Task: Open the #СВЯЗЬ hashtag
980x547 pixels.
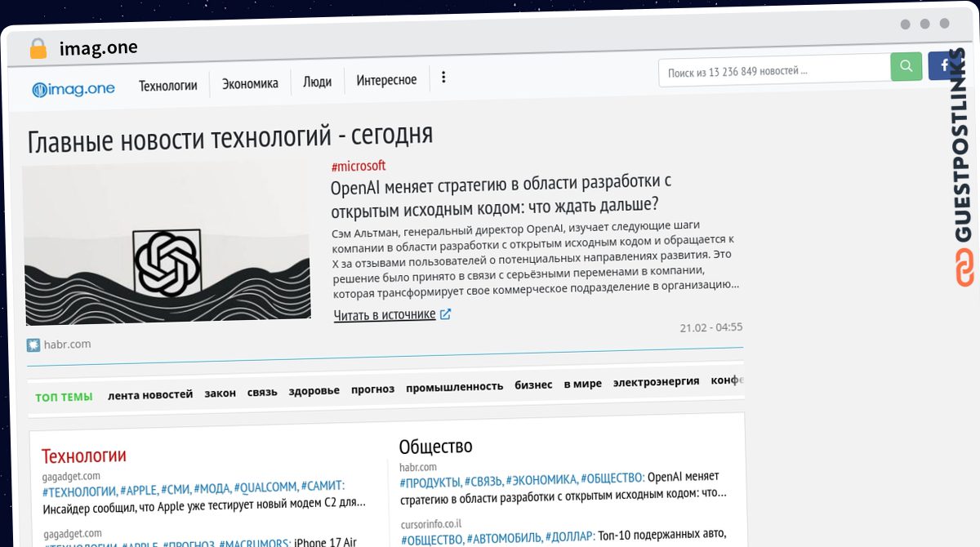Action: 483,480
